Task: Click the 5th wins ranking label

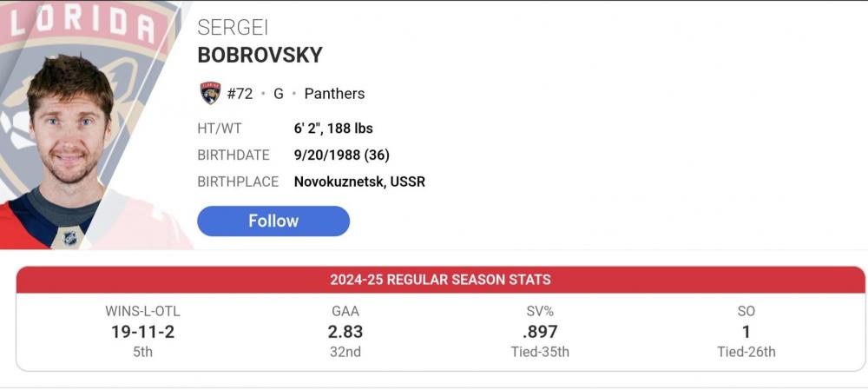Action: pos(143,352)
